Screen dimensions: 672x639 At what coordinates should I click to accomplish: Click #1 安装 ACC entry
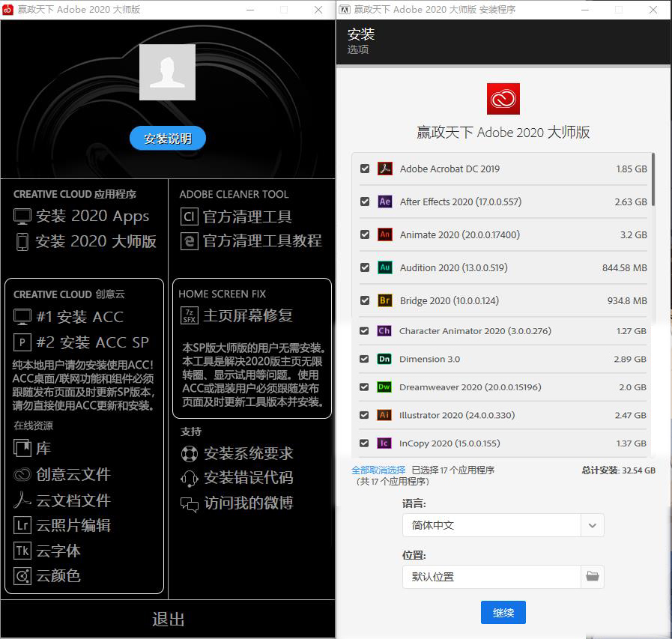[x=69, y=317]
